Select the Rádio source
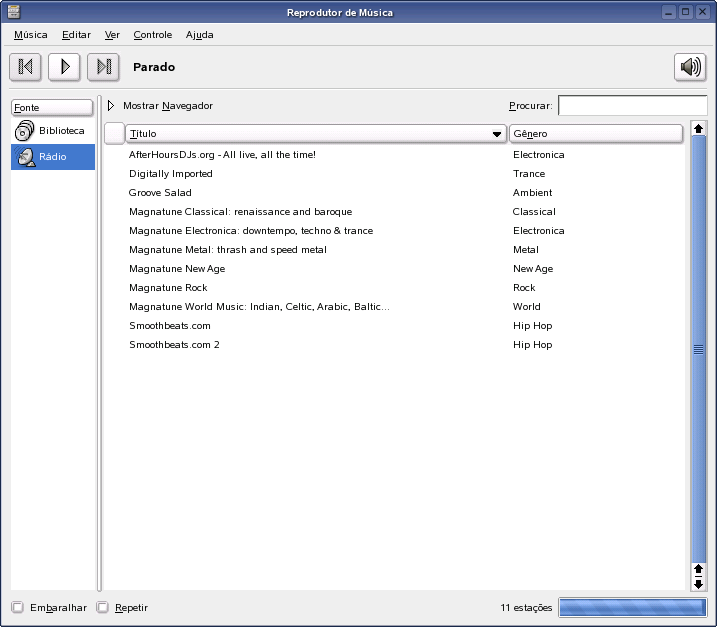This screenshot has height=627, width=717. pos(53,157)
